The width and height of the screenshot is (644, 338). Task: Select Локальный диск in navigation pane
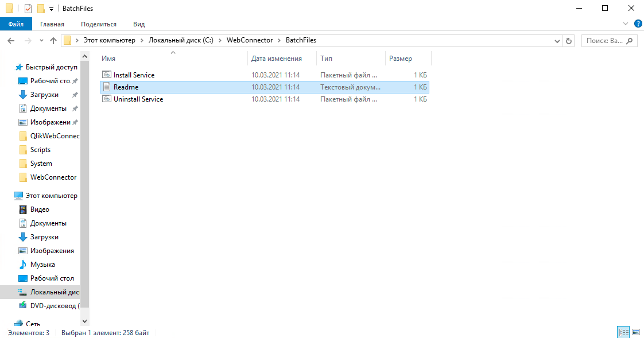(40, 292)
